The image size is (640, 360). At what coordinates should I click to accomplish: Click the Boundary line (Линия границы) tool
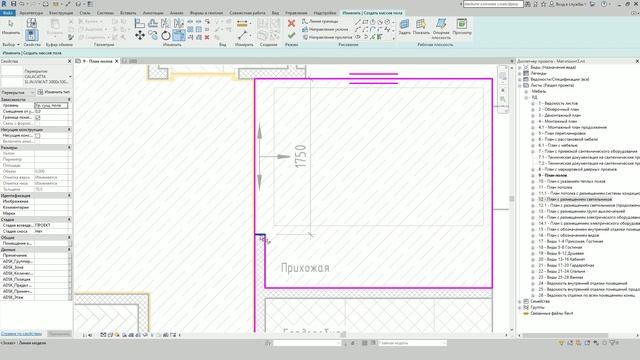click(x=320, y=21)
